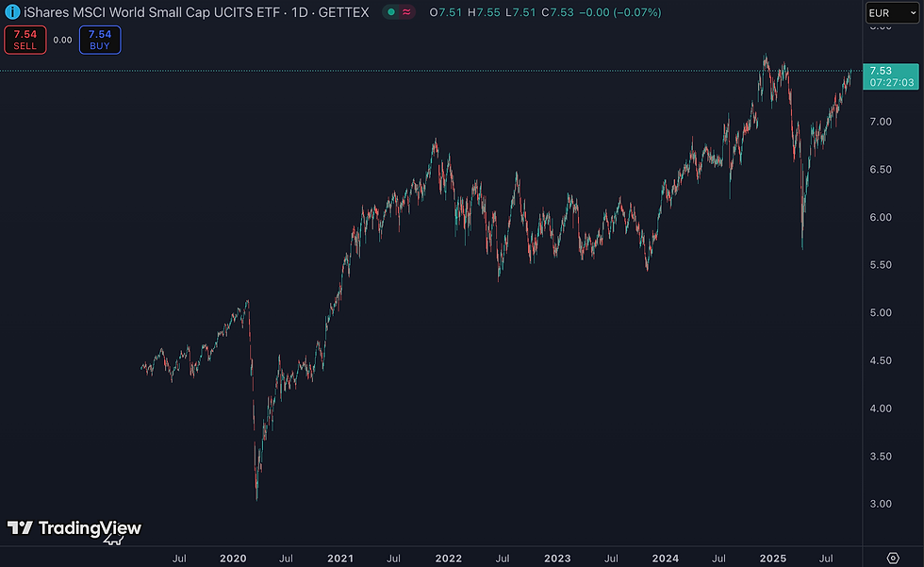Click the 6.00 price scale label
Viewport: 924px width, 567px height.
point(881,218)
